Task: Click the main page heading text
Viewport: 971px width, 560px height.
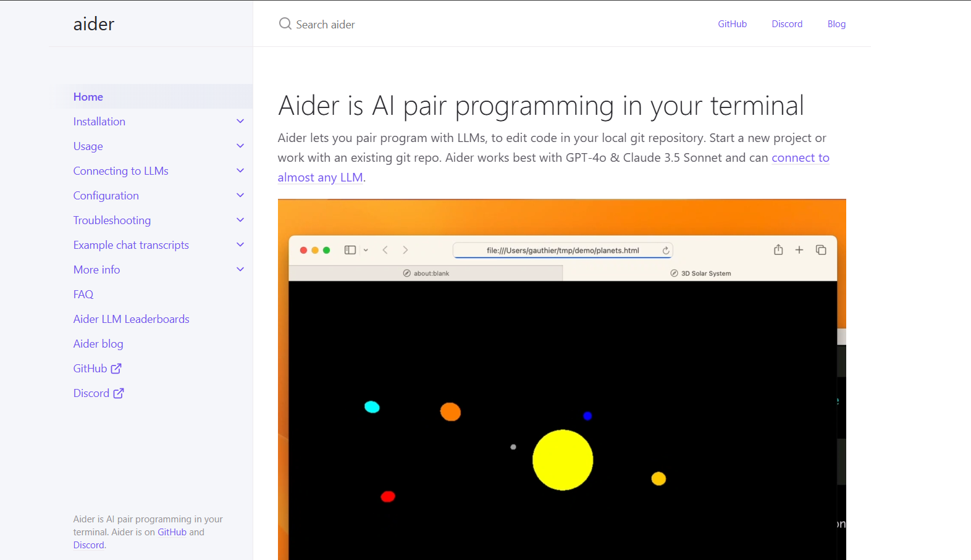Action: (x=541, y=106)
